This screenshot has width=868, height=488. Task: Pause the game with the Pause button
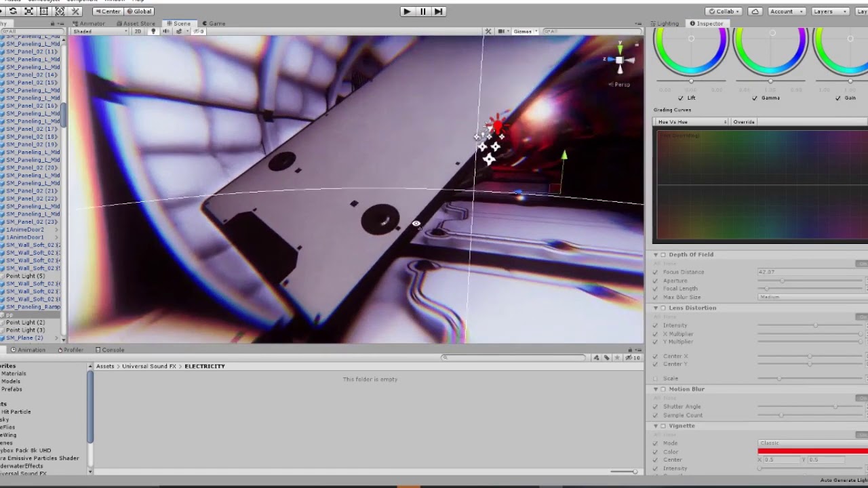click(x=422, y=11)
